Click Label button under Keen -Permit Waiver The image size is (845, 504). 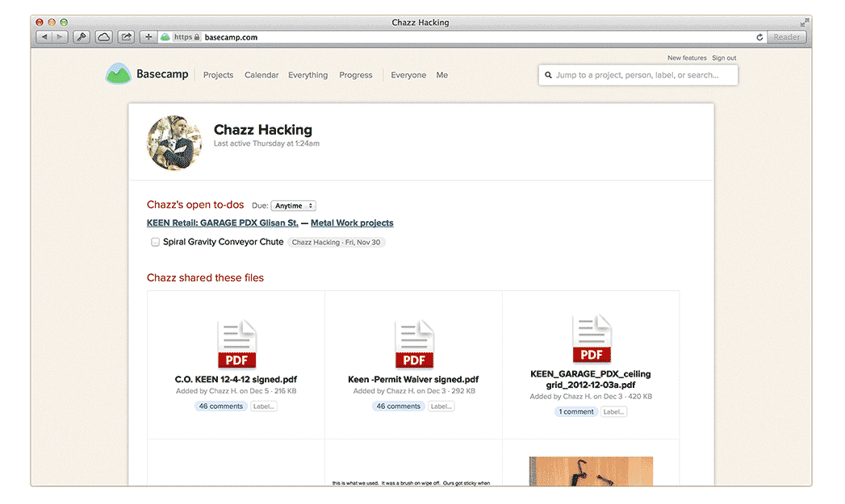point(441,406)
